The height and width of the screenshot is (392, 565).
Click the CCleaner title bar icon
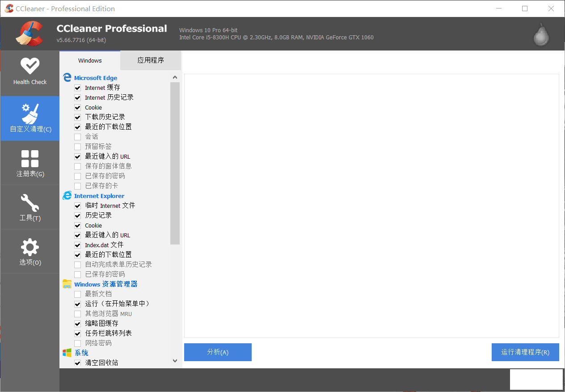coord(8,8)
